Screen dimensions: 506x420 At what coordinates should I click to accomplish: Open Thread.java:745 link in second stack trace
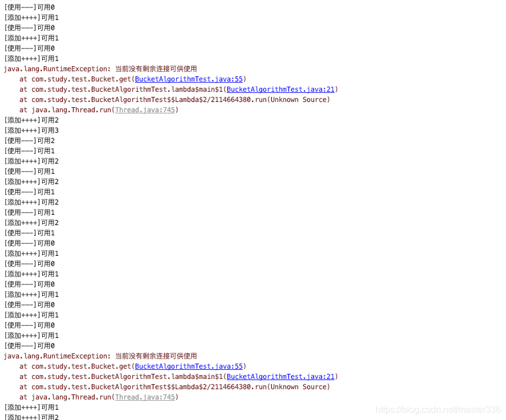pos(145,397)
